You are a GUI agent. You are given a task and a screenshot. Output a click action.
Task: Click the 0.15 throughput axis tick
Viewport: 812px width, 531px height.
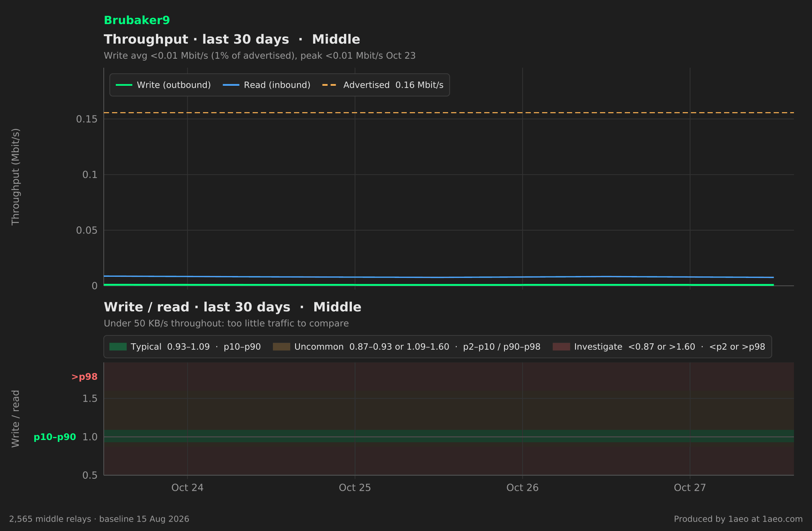click(87, 119)
